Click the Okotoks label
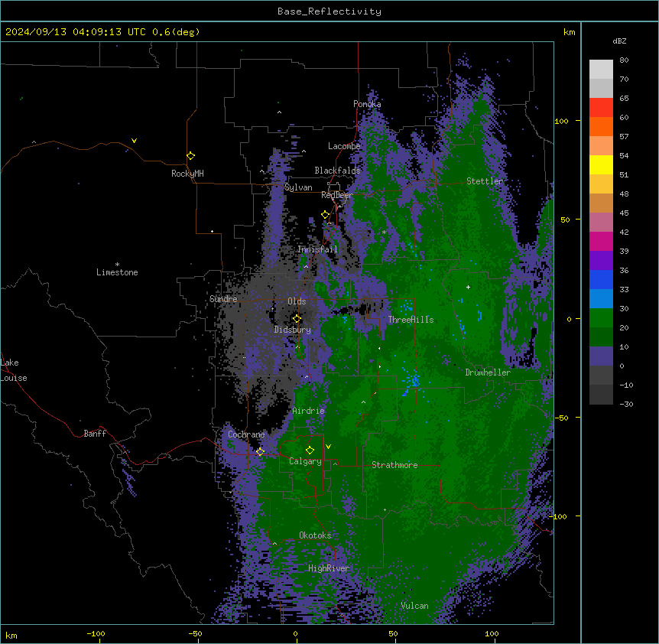The height and width of the screenshot is (644, 659). point(315,535)
